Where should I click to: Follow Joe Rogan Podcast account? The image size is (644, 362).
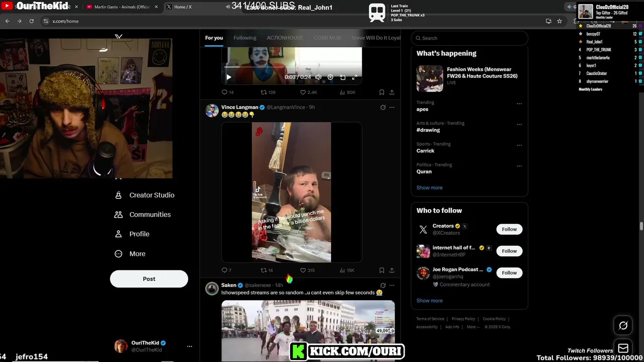tap(509, 273)
